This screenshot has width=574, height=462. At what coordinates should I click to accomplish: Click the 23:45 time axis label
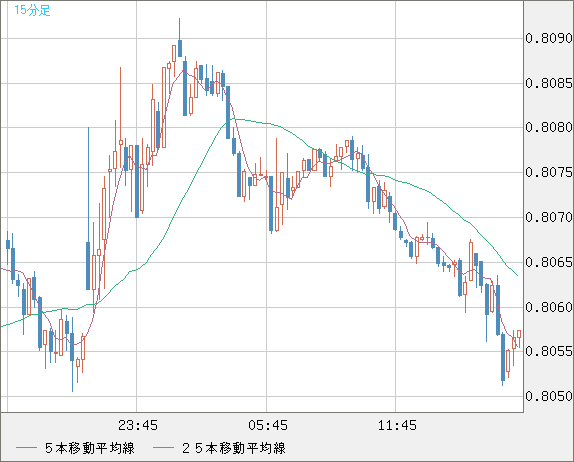138,425
